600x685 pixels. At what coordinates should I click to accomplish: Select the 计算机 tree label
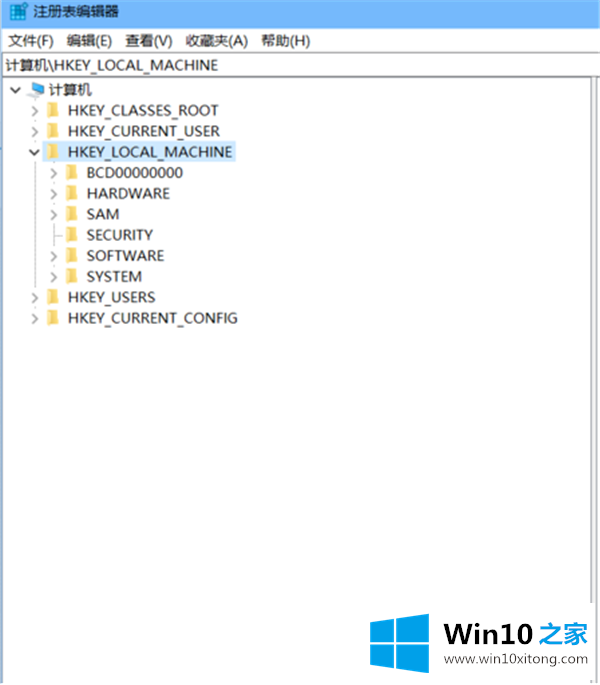pos(70,90)
